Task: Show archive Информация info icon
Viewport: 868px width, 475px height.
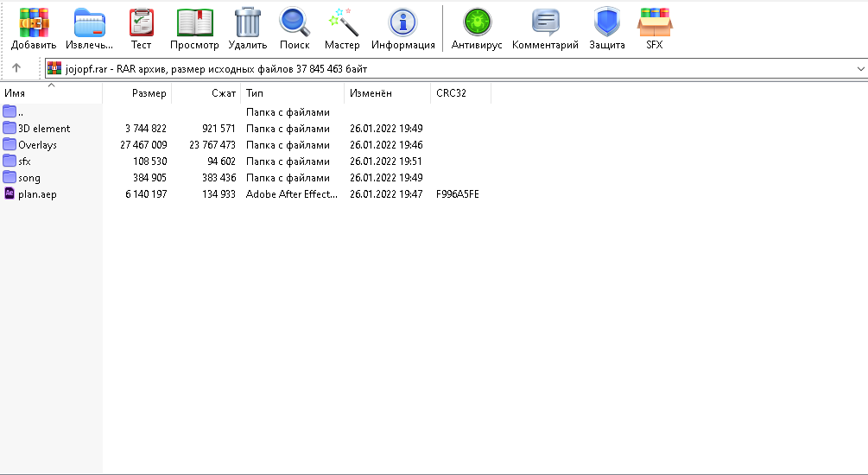Action: click(403, 22)
